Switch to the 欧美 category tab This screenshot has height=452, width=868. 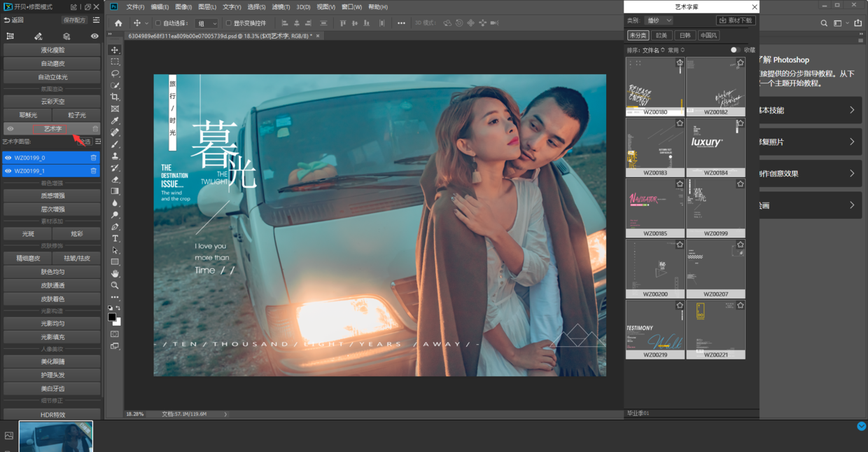[x=661, y=35]
